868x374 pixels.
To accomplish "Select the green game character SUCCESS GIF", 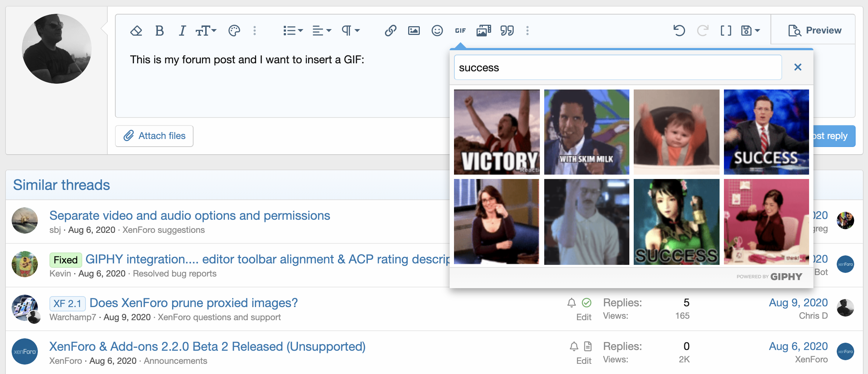I will [x=677, y=222].
